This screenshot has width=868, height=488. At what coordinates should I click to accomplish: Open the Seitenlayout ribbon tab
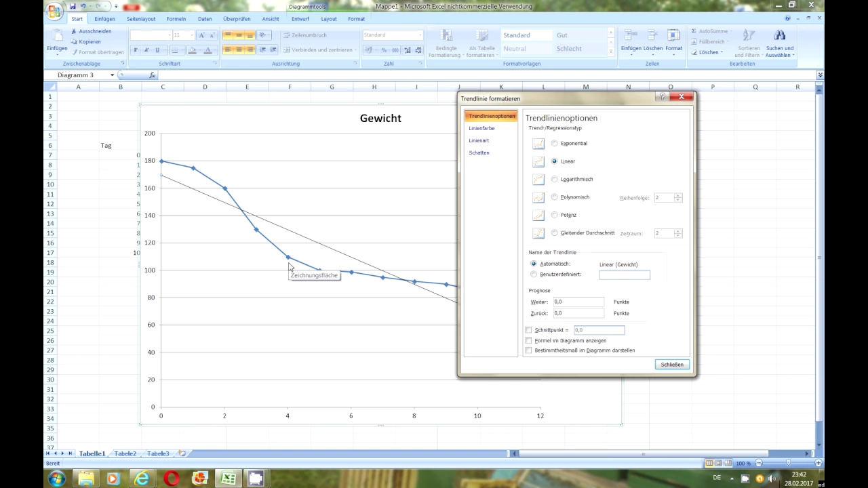[x=141, y=19]
